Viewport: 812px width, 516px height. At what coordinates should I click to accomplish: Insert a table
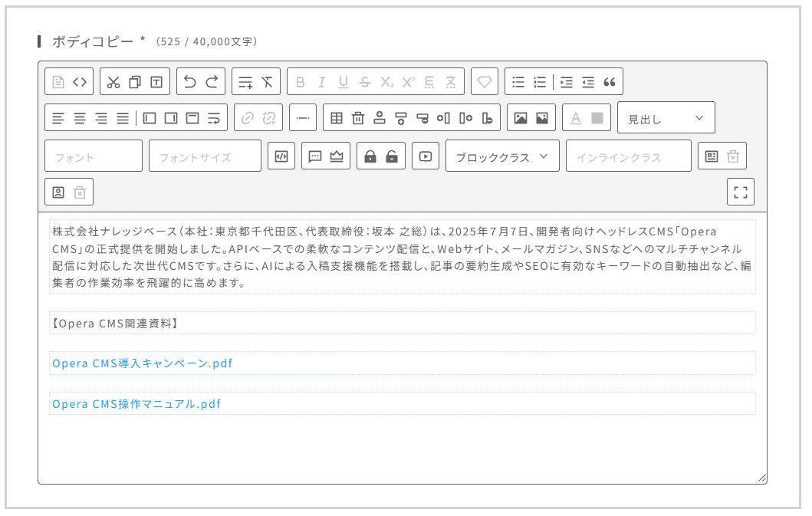337,118
